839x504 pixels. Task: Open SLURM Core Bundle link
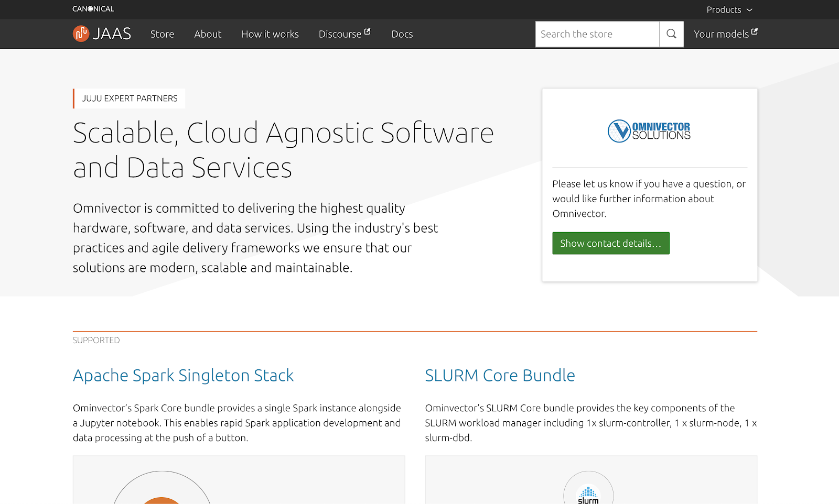[x=500, y=375]
